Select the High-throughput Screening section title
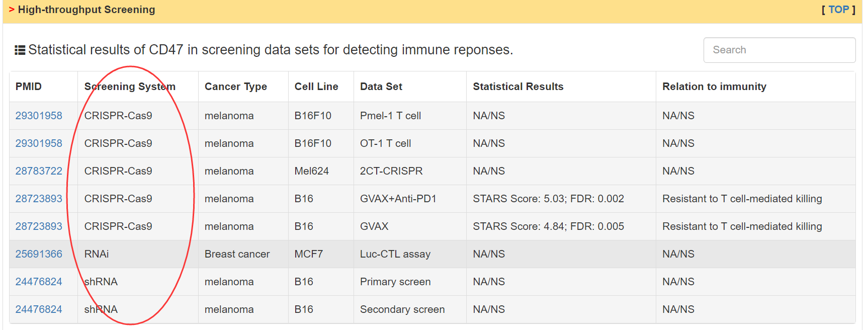Image resolution: width=868 pixels, height=330 pixels. pos(86,10)
